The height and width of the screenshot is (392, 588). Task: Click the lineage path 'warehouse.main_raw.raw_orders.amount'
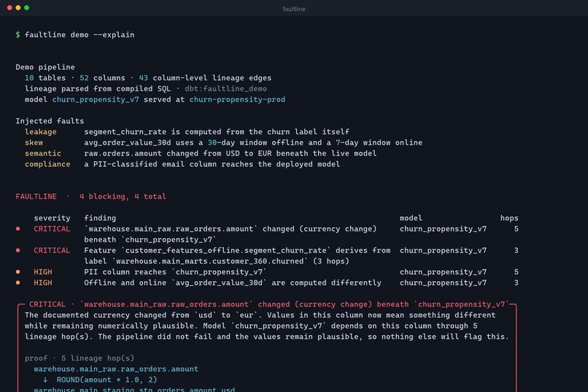click(x=116, y=369)
